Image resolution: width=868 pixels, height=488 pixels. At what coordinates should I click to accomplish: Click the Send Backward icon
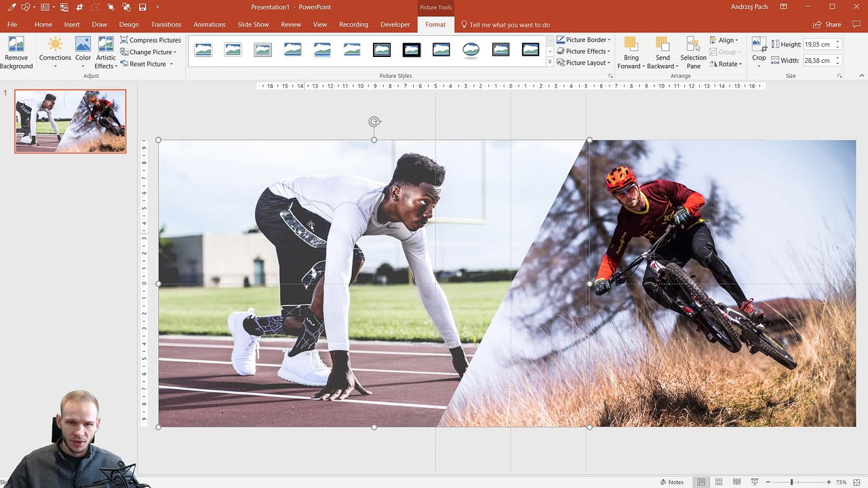(663, 45)
